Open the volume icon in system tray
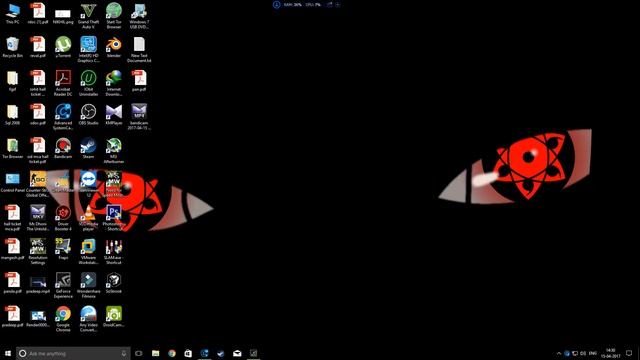 583,353
